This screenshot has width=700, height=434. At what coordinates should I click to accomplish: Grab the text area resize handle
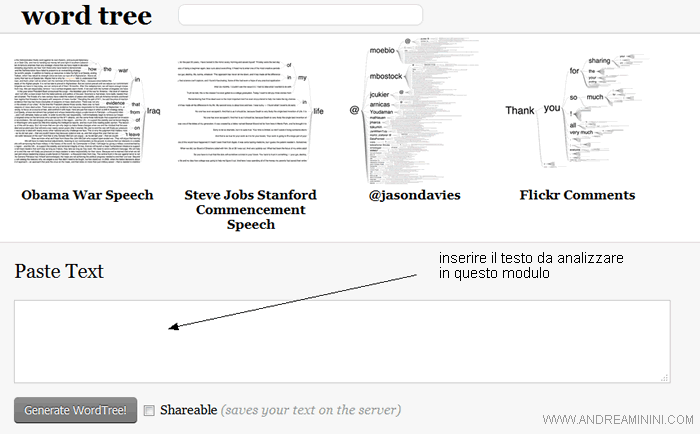tap(664, 377)
